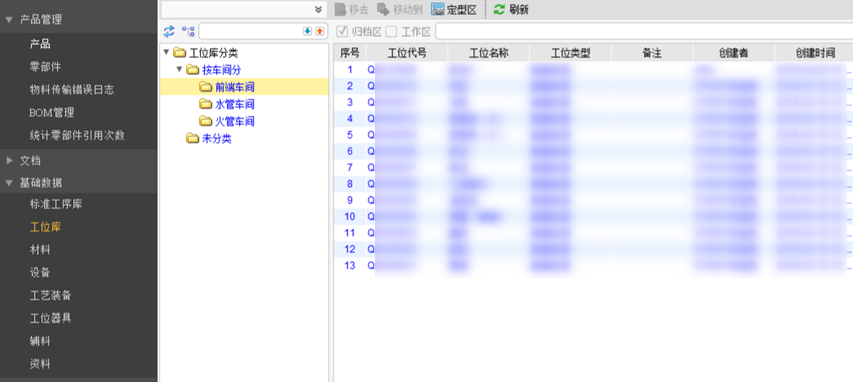Viewport: 853px width, 382px height.
Task: Select the 前端车间 folder
Action: [234, 87]
